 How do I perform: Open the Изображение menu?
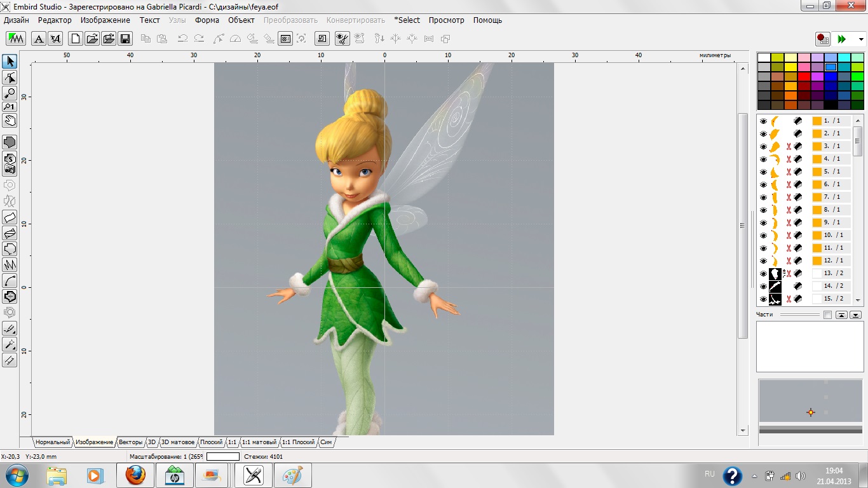click(x=105, y=20)
